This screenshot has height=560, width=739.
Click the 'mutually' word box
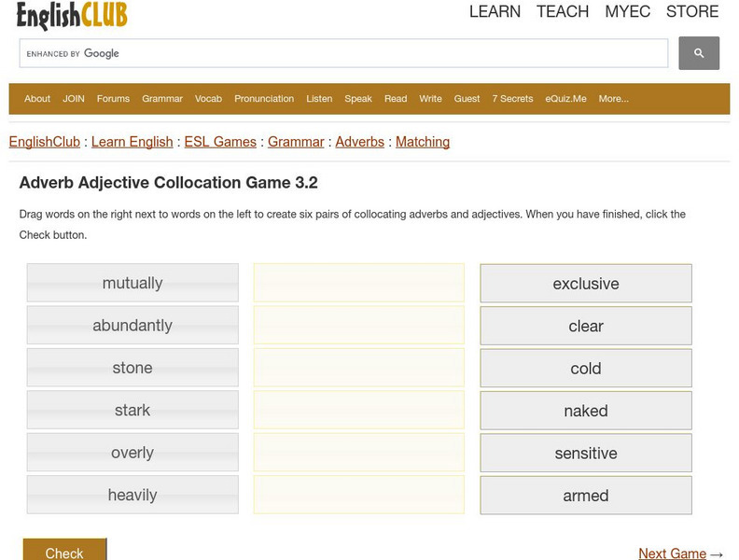click(132, 283)
